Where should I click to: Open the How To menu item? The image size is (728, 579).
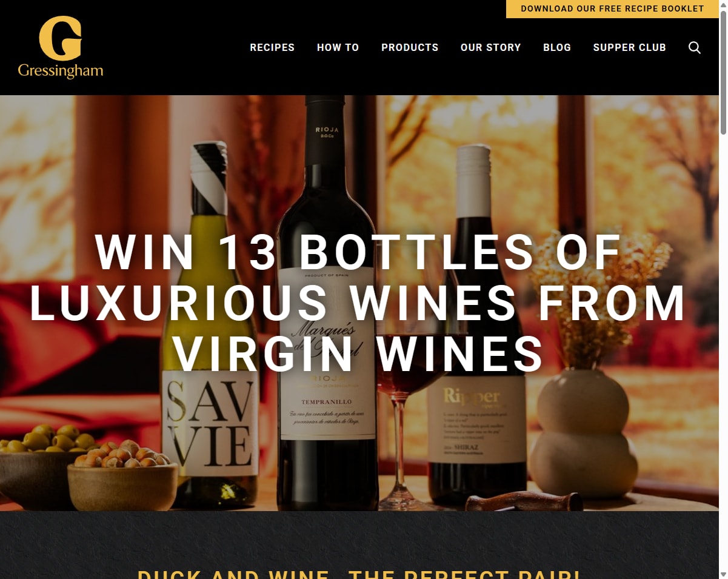click(x=338, y=47)
